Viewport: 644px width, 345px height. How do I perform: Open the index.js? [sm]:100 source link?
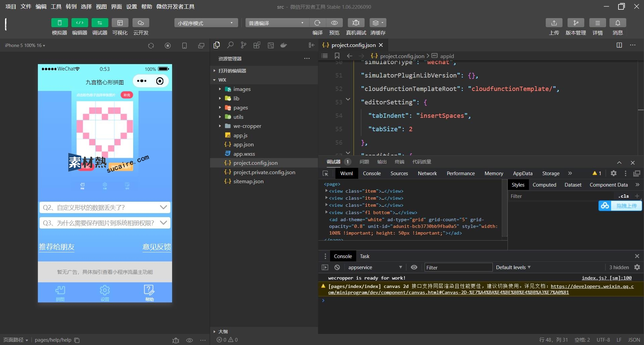[x=606, y=278]
